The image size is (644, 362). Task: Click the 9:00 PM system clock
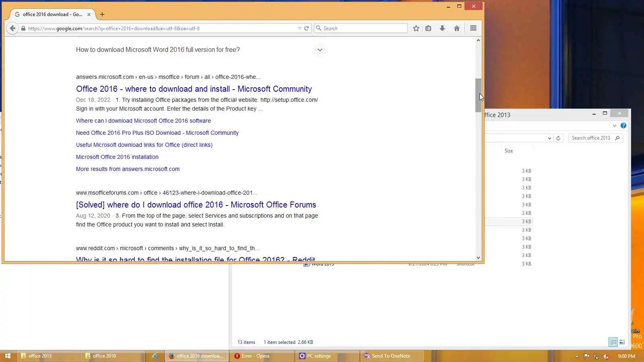(x=626, y=356)
